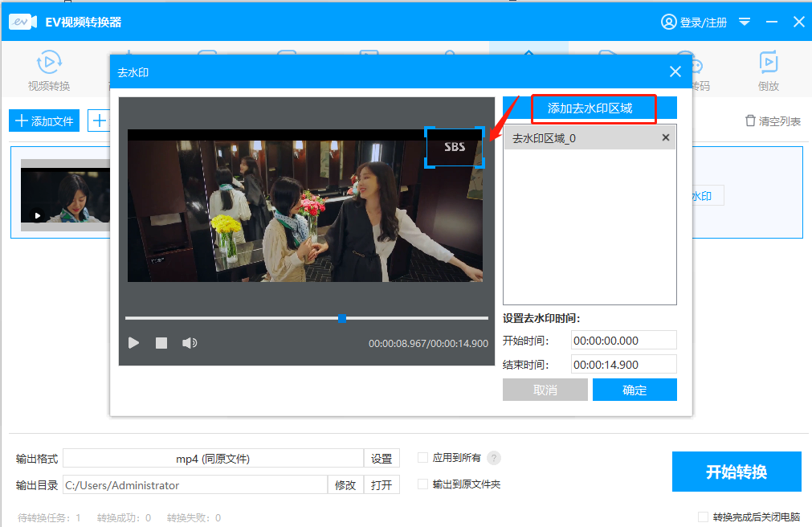Play the preview video
812x527 pixels.
[133, 342]
